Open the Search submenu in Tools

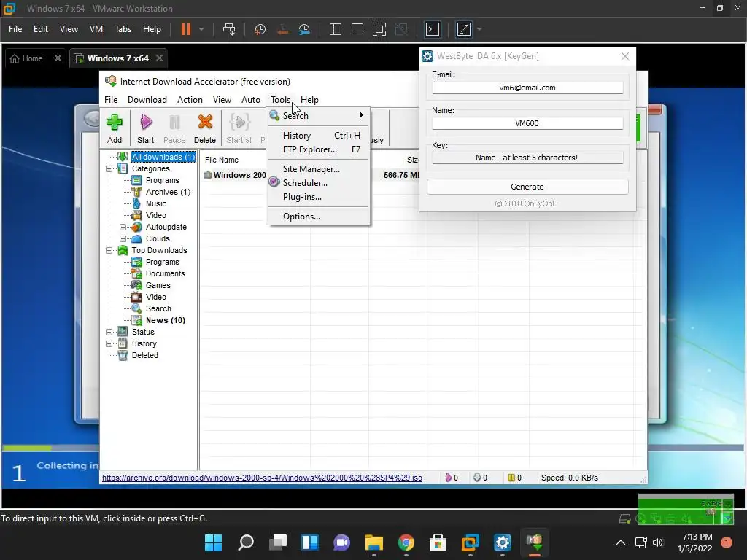click(318, 116)
